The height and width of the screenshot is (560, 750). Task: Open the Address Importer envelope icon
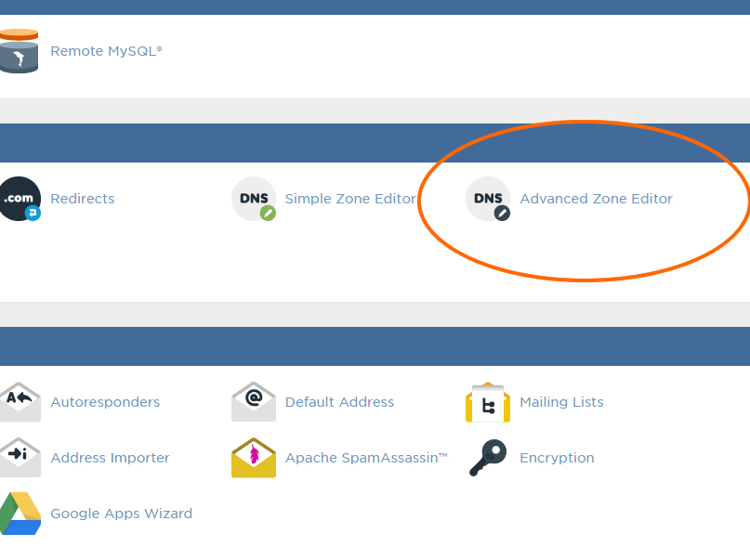point(20,457)
